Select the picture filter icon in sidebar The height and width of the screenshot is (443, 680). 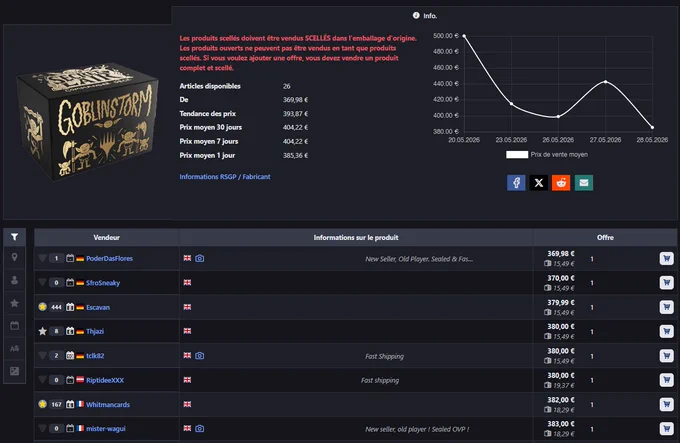click(x=14, y=371)
